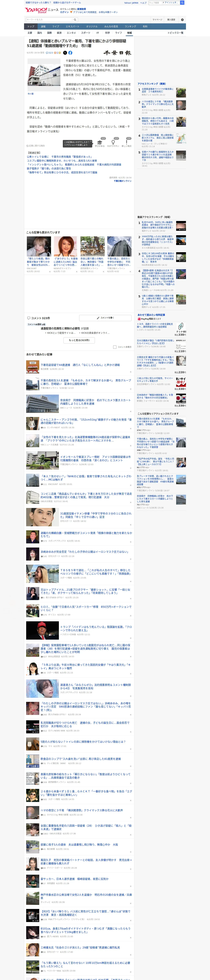Screen dimensions: 210x980
Task: Click the わかりやすい lightbulb reaction icon
Action: [x=113, y=143]
